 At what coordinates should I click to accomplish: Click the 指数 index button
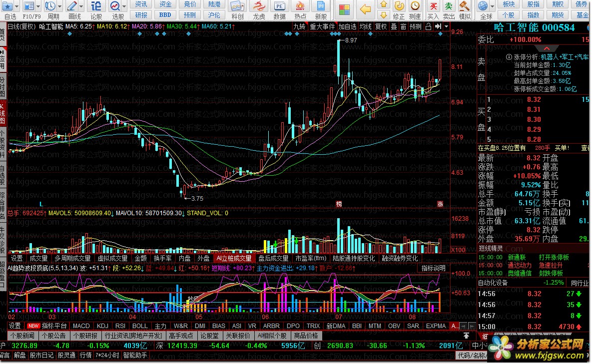coord(533,15)
